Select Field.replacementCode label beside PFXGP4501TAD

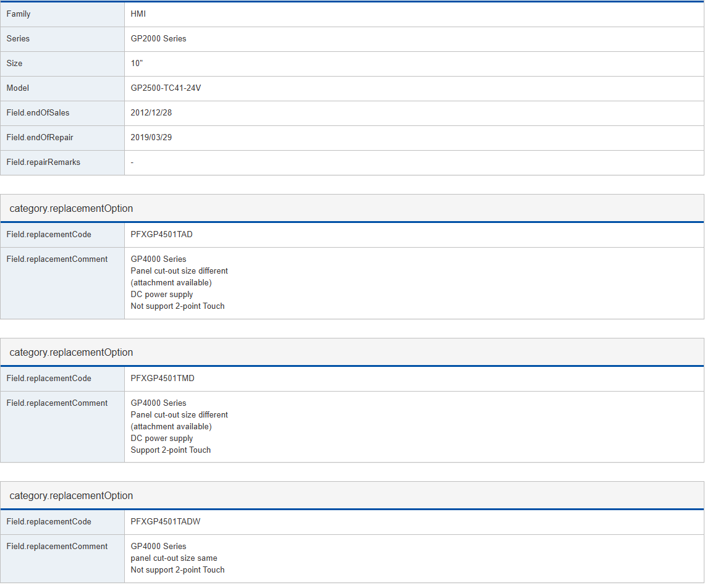[49, 235]
